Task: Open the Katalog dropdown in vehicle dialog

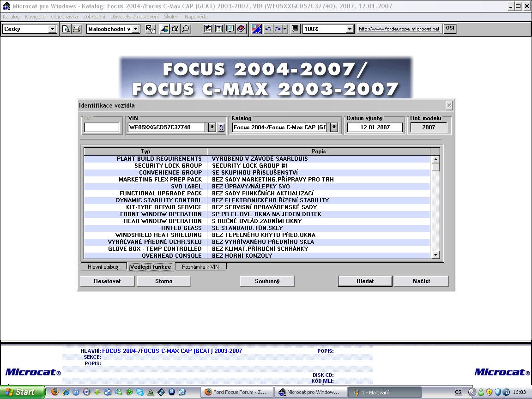Action: tap(334, 127)
